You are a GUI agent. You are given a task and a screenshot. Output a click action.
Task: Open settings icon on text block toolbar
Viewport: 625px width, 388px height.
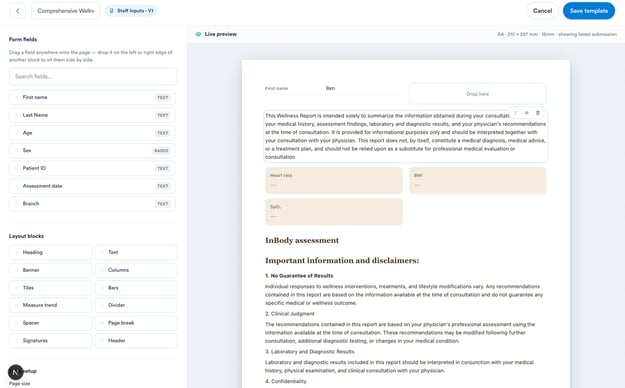[x=527, y=113]
